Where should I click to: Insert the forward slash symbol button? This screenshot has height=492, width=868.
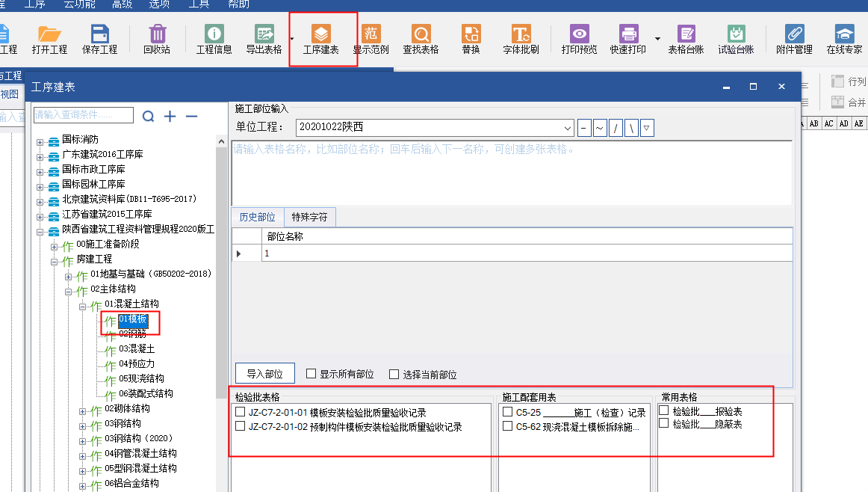pos(616,128)
